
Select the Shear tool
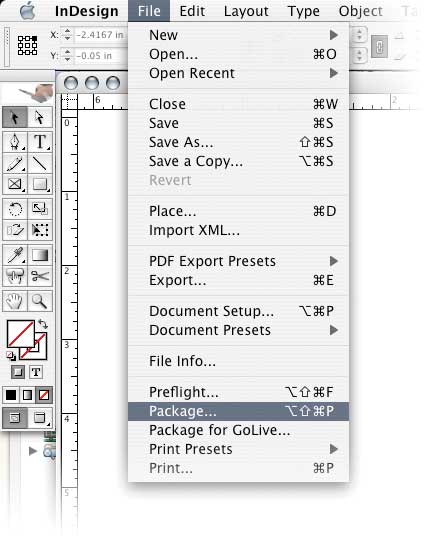(x=15, y=230)
